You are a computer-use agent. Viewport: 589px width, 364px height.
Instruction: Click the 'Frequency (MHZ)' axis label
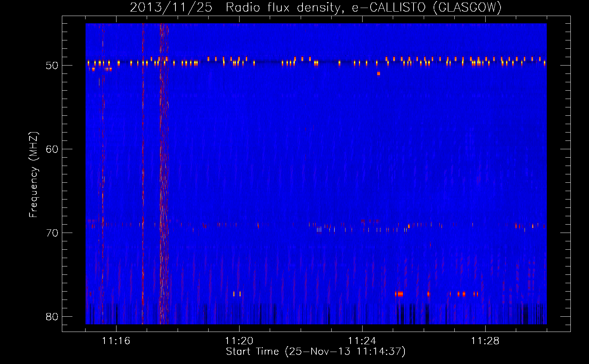(x=33, y=175)
